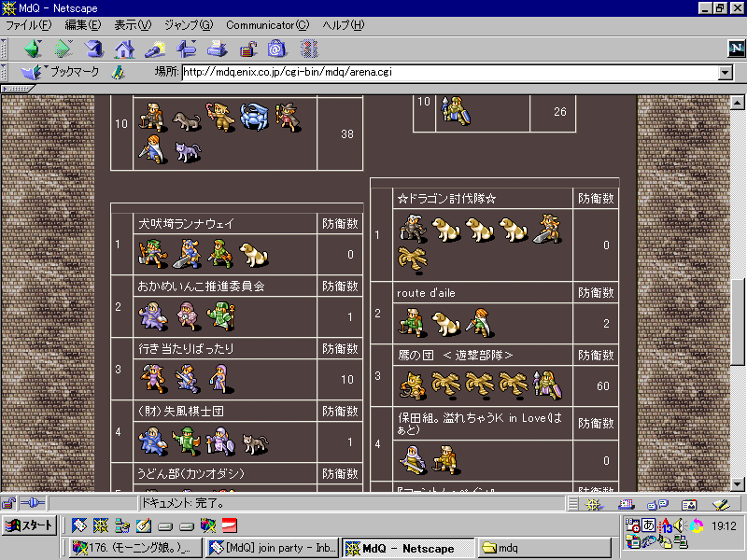Click the Guide signpost toolbar icon
This screenshot has height=560, width=747.
186,49
